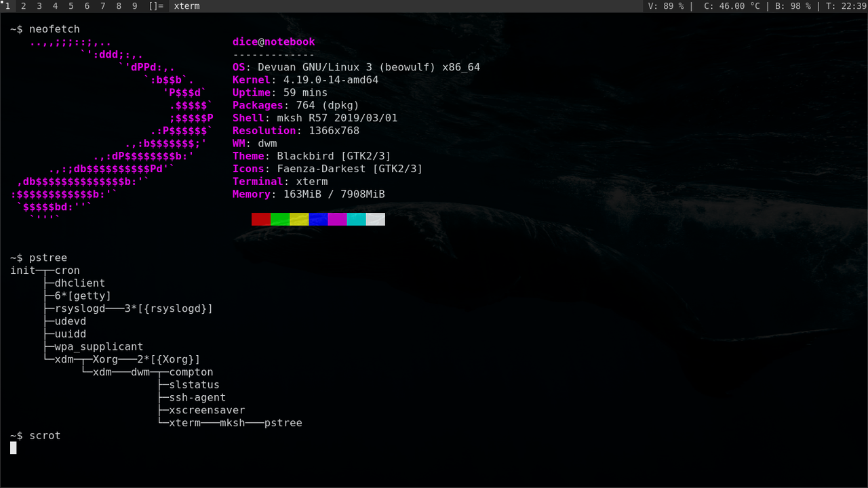This screenshot has height=488, width=868.
Task: Click the Packages: 764 (dpkg) line
Action: tap(296, 105)
